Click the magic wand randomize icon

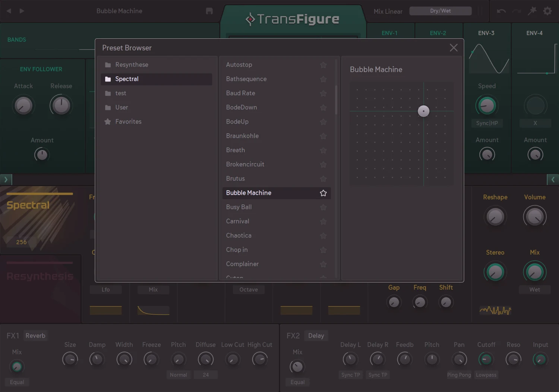point(532,11)
